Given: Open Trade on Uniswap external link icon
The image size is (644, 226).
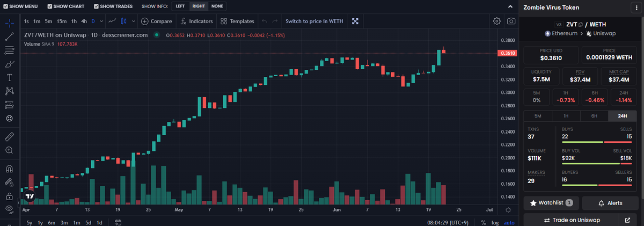Looking at the screenshot, I should pyautogui.click(x=628, y=220).
